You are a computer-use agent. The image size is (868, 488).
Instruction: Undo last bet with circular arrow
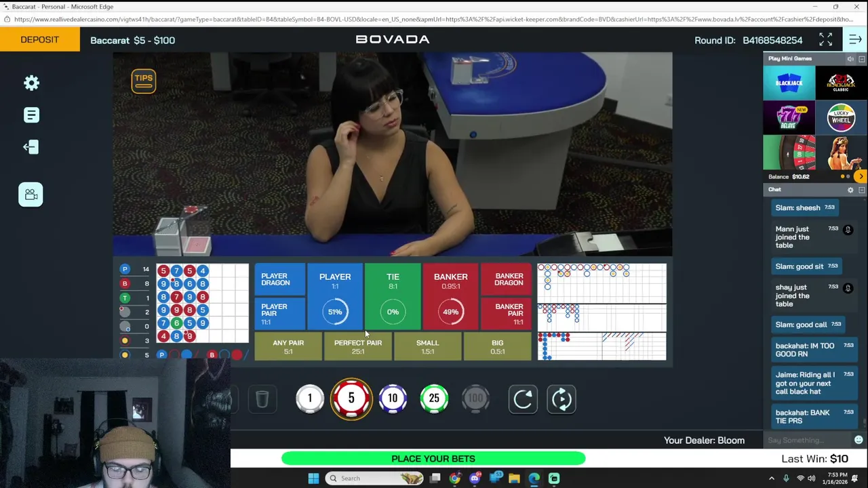point(523,399)
